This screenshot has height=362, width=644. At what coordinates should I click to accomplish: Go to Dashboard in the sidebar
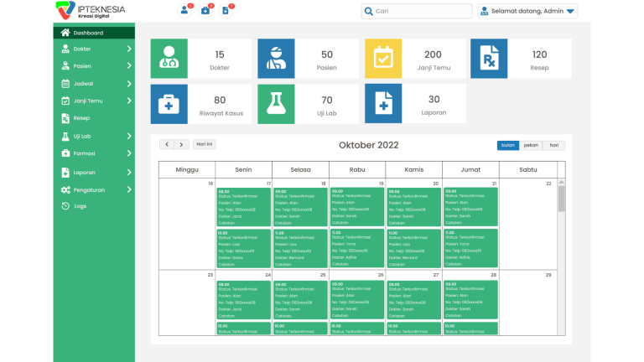point(88,33)
